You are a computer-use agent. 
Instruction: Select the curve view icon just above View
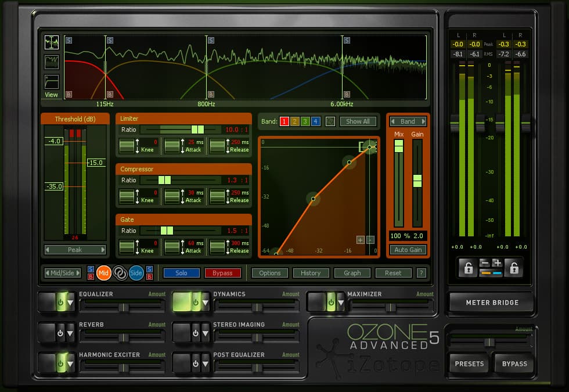click(x=52, y=82)
